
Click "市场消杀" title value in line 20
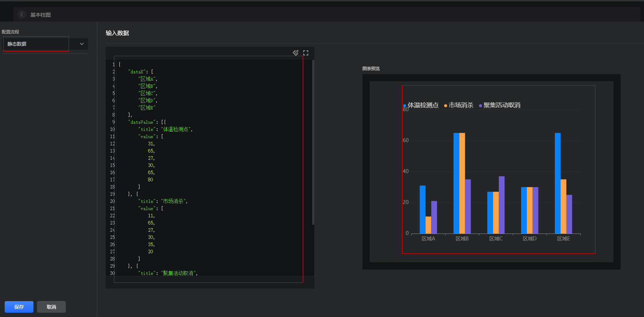[x=173, y=201]
